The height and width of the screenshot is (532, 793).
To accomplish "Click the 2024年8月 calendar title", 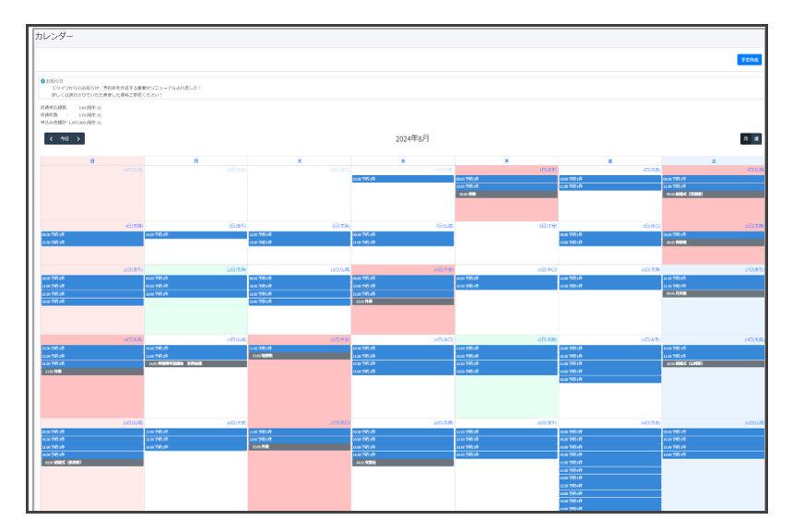I will (412, 139).
